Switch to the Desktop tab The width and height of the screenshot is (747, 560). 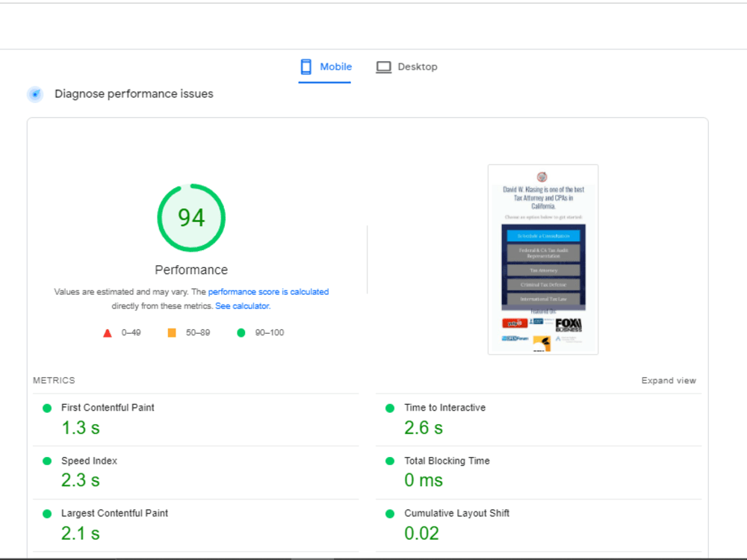pyautogui.click(x=406, y=67)
